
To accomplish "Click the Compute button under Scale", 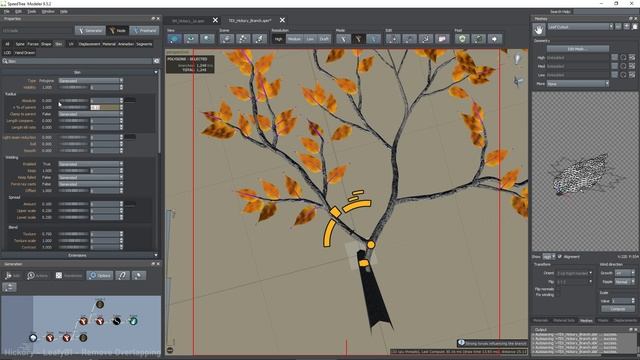I will click(618, 309).
